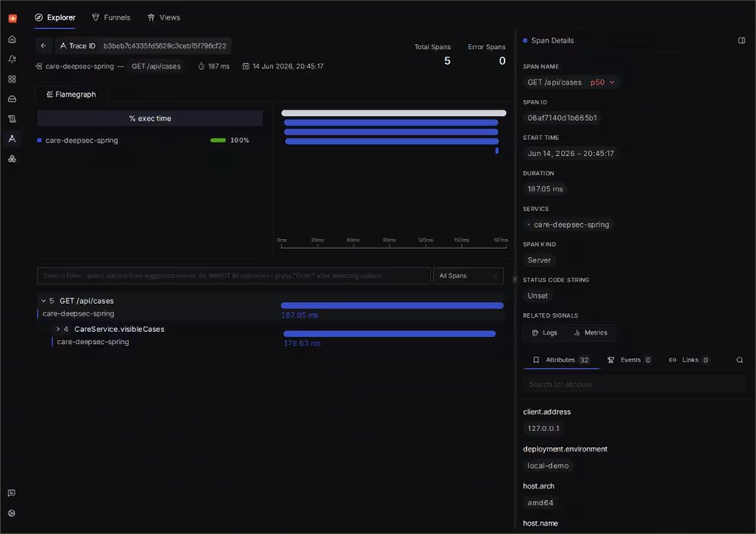Open the p50 percentile dropdown
The width and height of the screenshot is (756, 534).
coord(603,82)
